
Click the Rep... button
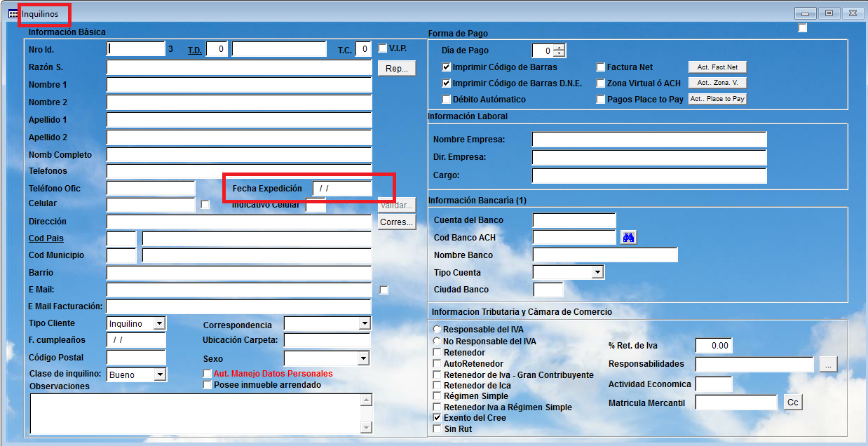click(397, 69)
